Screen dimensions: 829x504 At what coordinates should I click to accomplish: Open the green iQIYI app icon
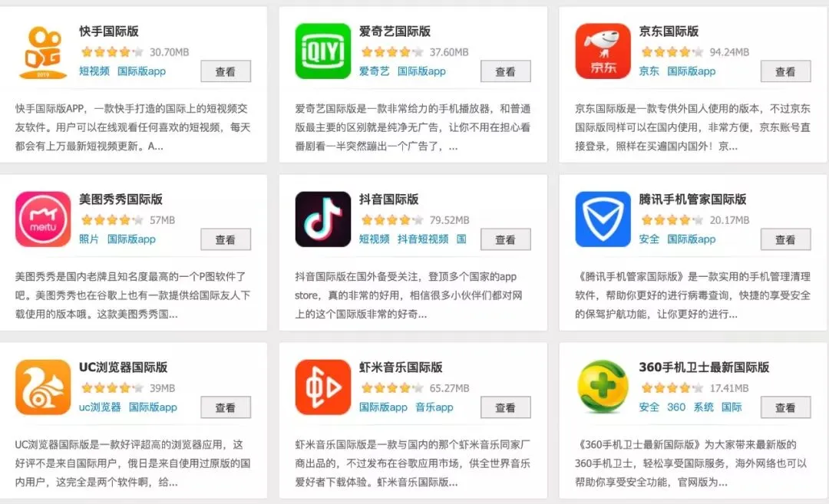click(x=323, y=51)
